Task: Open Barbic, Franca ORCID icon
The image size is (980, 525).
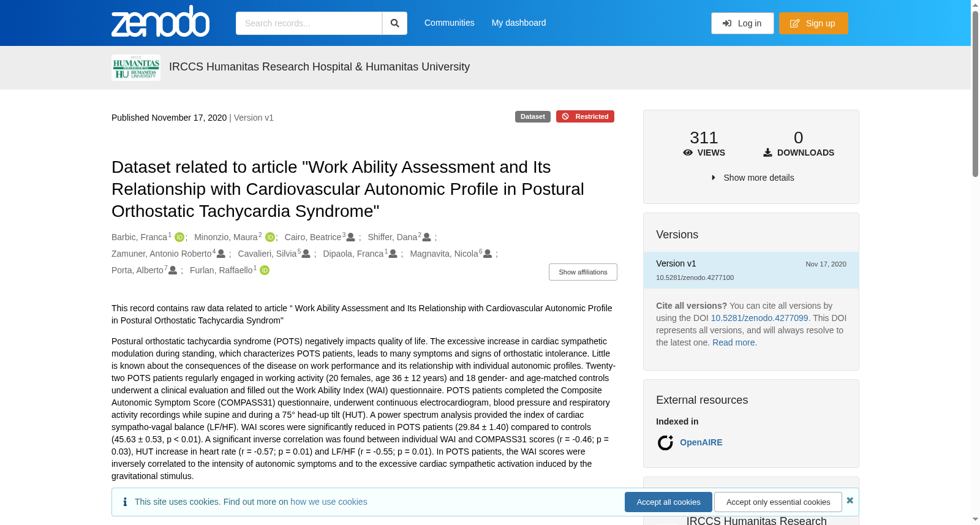Action: (179, 237)
